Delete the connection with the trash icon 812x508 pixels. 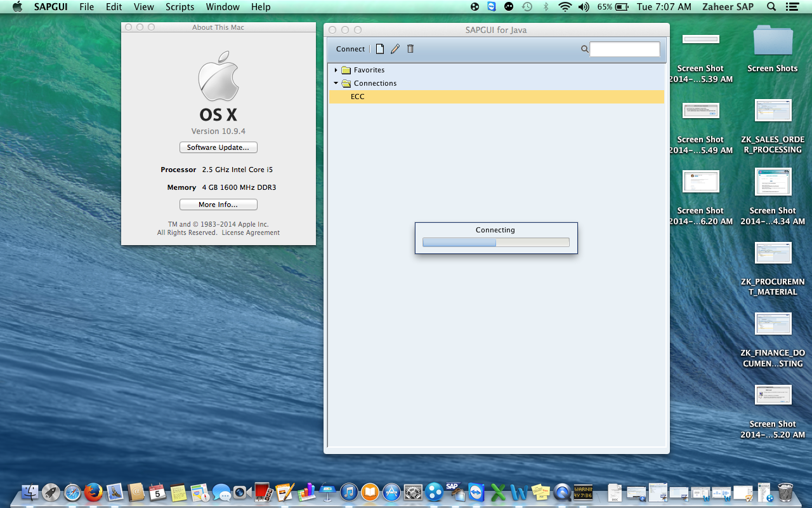(410, 49)
